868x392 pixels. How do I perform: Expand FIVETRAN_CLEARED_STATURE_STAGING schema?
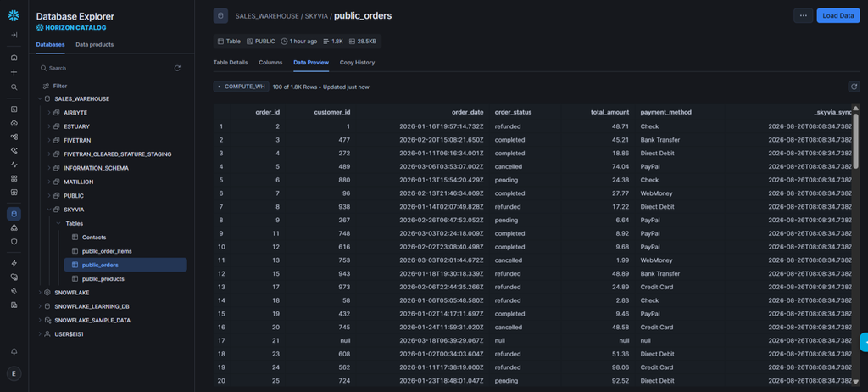[x=48, y=154]
